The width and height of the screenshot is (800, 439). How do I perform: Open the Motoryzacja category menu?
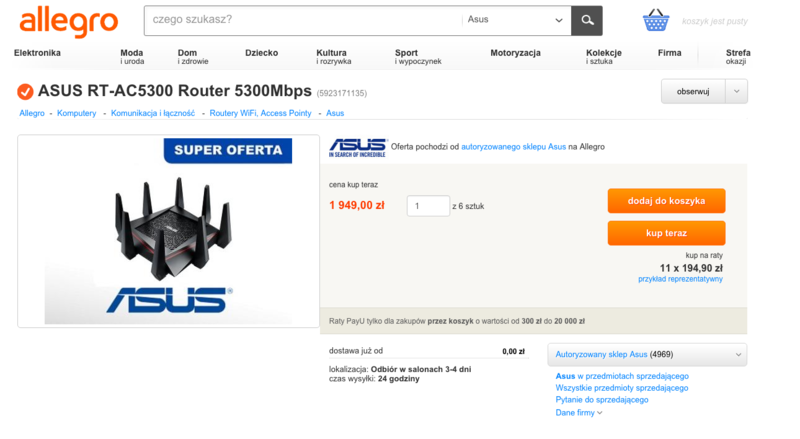tap(515, 53)
